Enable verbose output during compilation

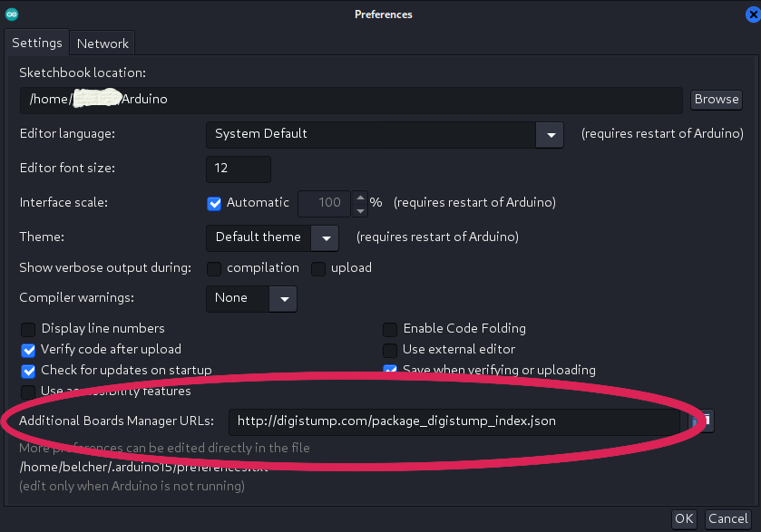[x=214, y=268]
